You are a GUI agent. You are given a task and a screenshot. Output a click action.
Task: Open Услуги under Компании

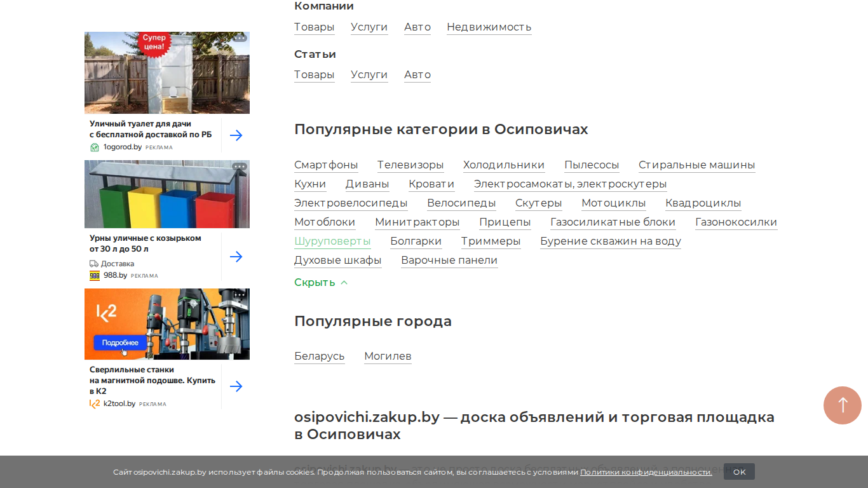pyautogui.click(x=369, y=27)
